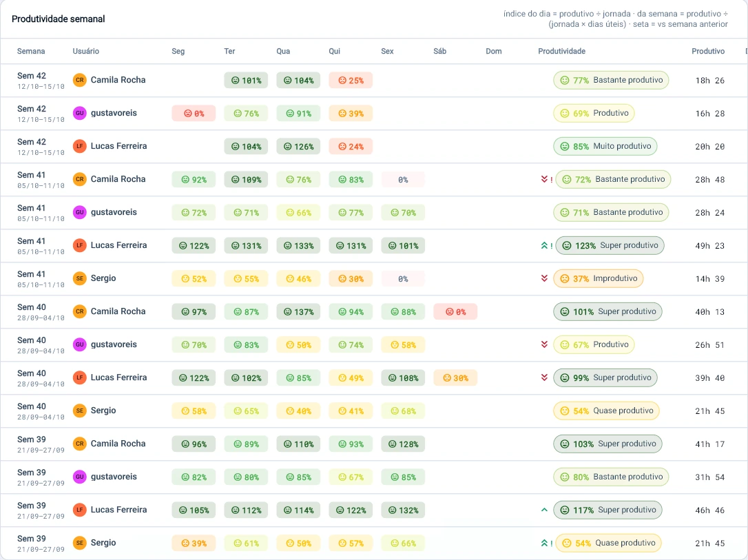This screenshot has width=748, height=560.
Task: Click the 18h 26 productive time value
Action: click(x=710, y=81)
